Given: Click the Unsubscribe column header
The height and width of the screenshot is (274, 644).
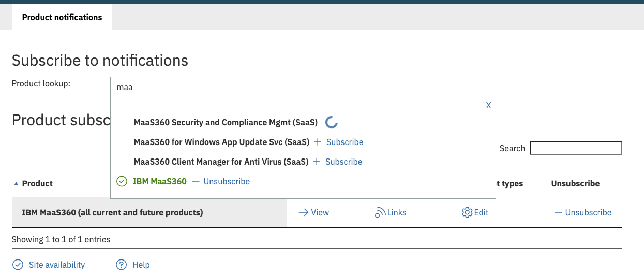Looking at the screenshot, I should [x=575, y=183].
